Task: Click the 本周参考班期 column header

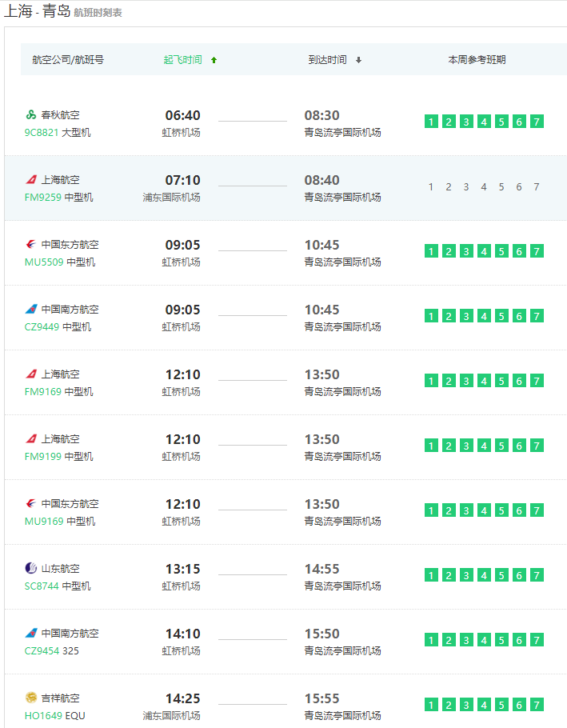Action: (477, 60)
